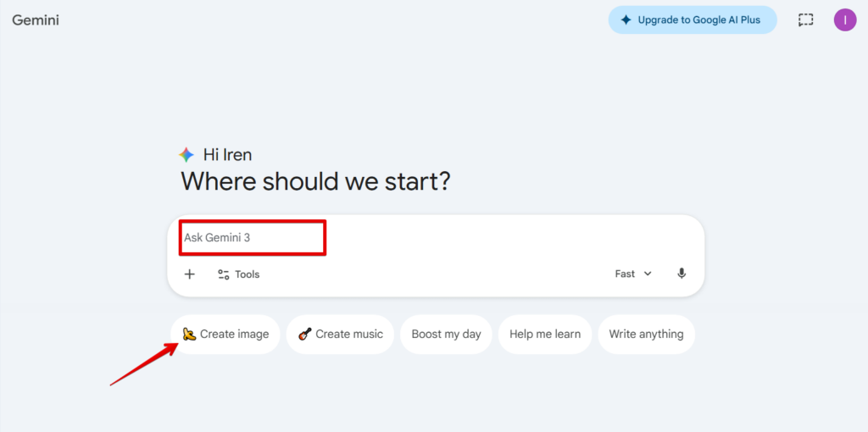Focus the Ask Gemini 3 prompt field
Viewport: 868px width, 432px height.
pyautogui.click(x=436, y=238)
